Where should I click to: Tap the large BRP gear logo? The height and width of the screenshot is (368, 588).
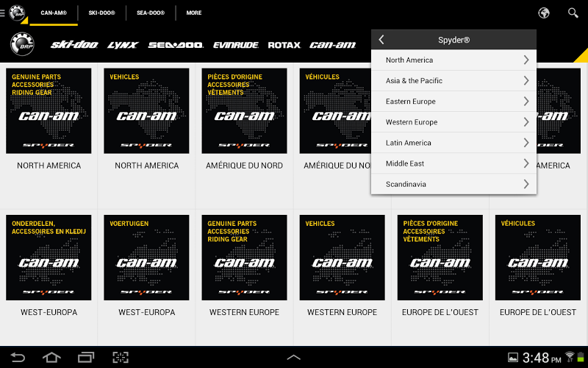(x=22, y=44)
